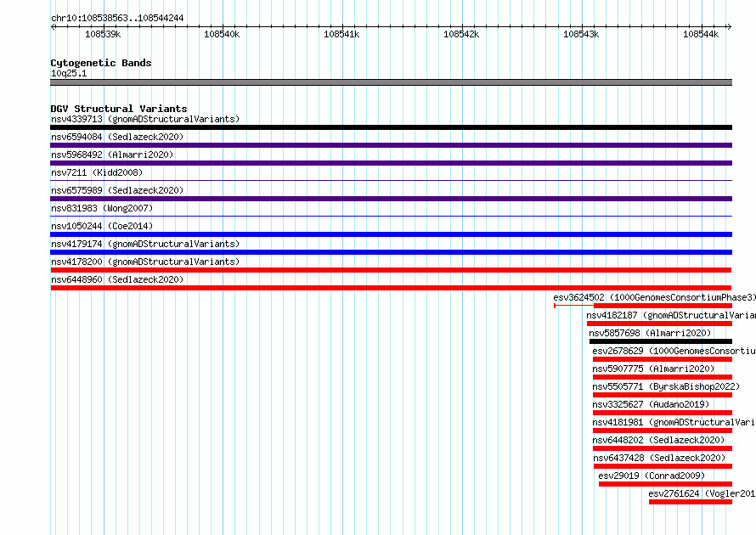756x535 pixels.
Task: Click the nsv4339713 gnomADStructuralVariants label
Action: (145, 119)
